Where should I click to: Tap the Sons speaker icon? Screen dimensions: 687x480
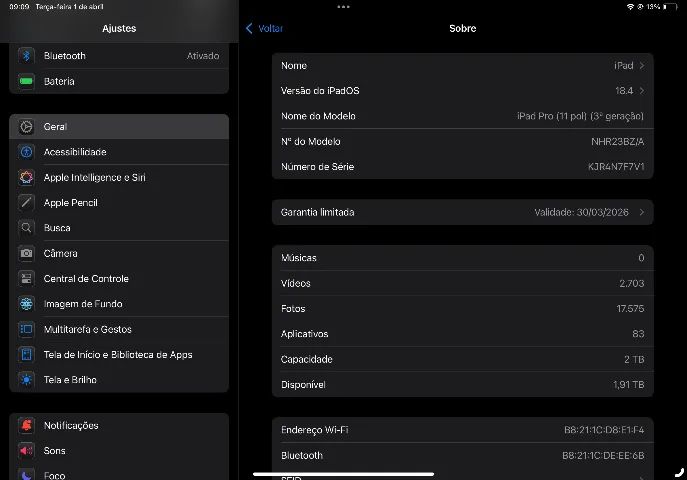[26, 451]
